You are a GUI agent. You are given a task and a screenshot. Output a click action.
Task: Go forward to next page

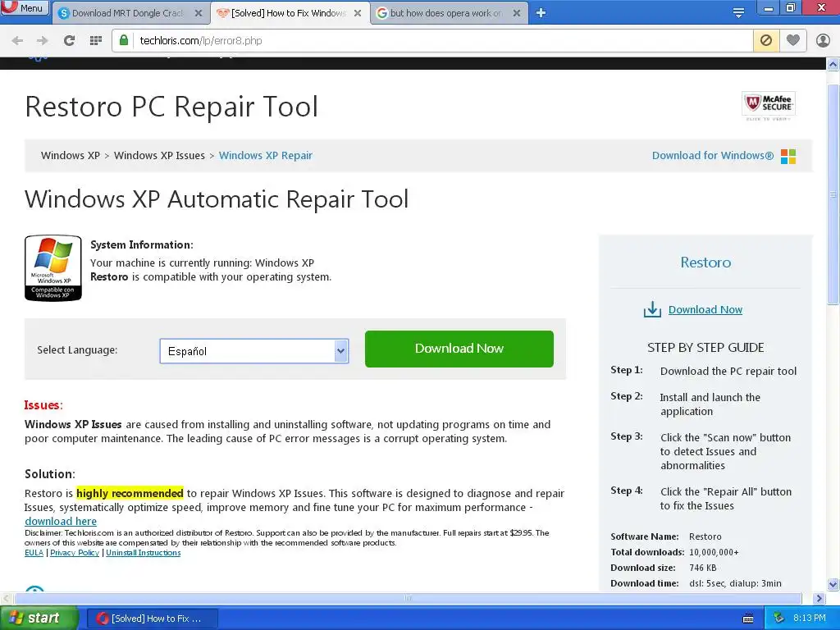point(43,41)
